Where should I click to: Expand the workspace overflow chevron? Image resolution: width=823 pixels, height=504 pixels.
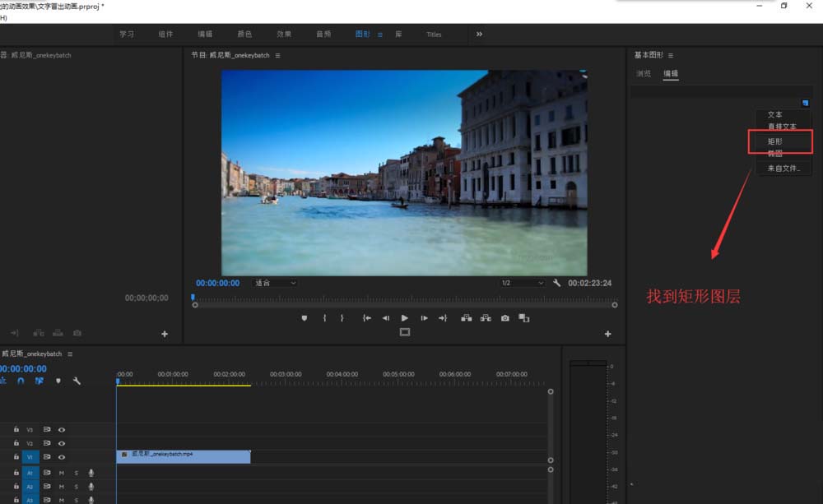(x=480, y=34)
